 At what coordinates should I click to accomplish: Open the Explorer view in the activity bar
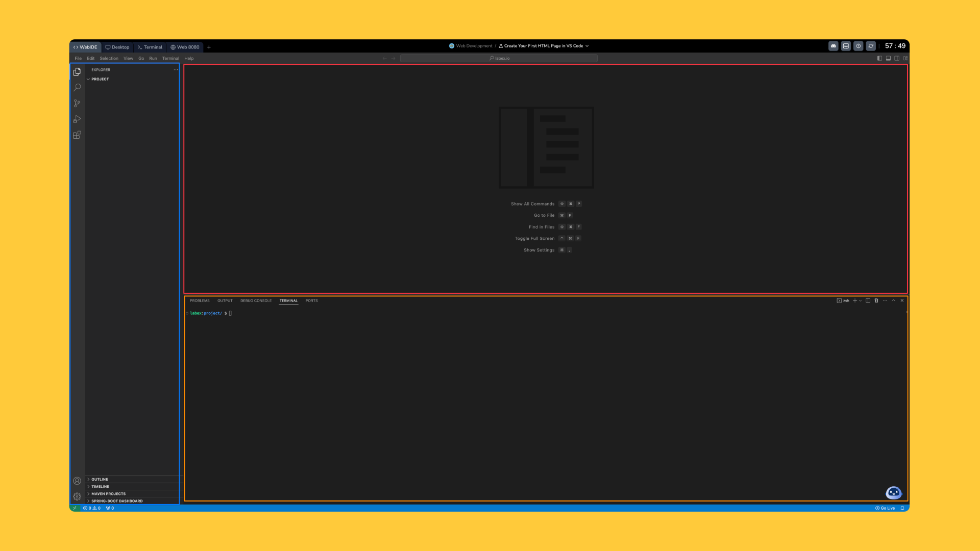77,72
